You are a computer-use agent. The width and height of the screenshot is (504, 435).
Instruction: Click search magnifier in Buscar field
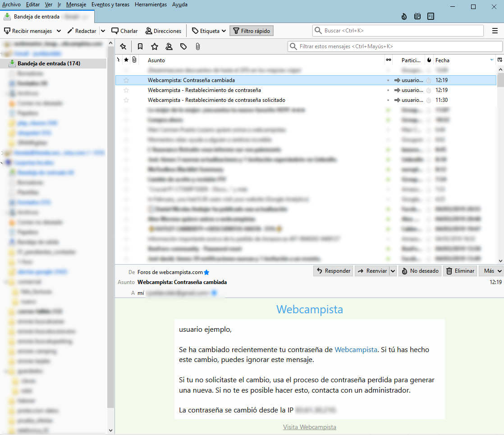click(318, 31)
